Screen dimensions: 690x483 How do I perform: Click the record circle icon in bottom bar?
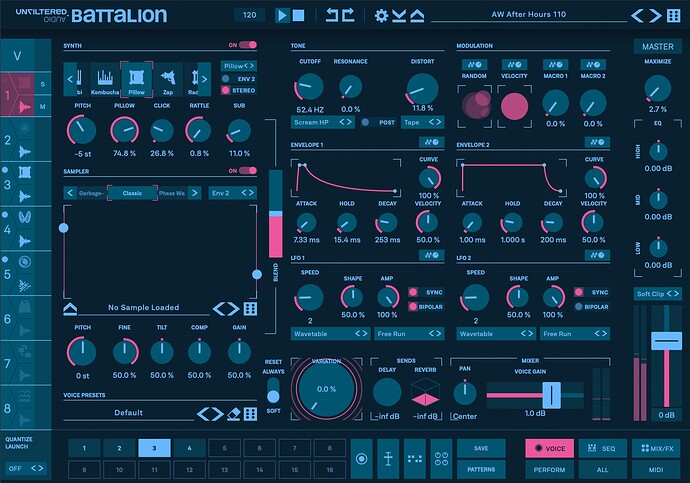tap(361, 459)
